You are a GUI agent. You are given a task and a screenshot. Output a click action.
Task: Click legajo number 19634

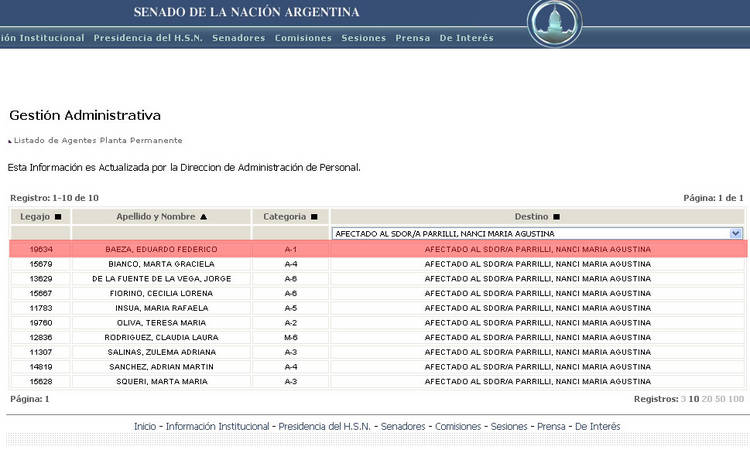pos(41,249)
